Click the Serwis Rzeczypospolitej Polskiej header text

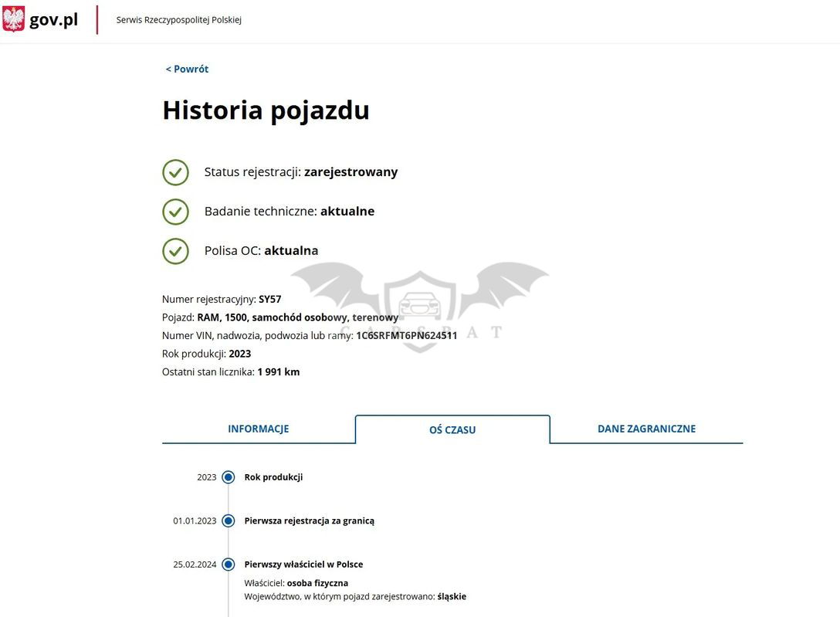point(179,20)
